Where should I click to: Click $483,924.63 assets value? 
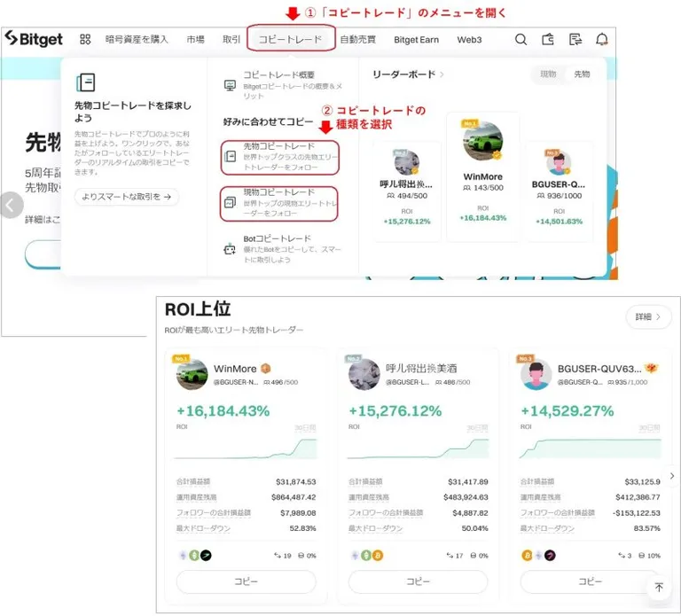pos(466,497)
